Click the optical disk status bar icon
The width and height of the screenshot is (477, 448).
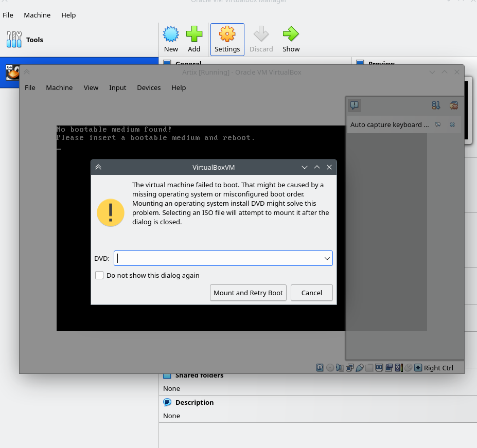[330, 368]
